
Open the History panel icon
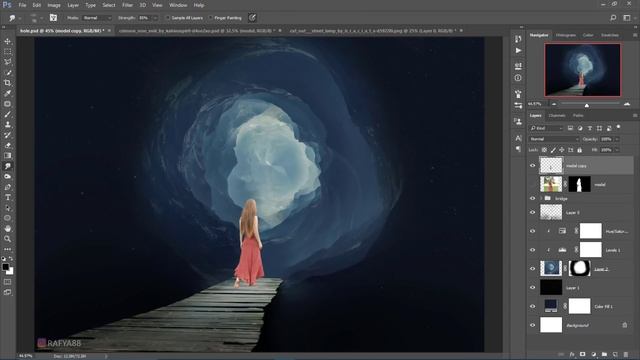(x=518, y=39)
